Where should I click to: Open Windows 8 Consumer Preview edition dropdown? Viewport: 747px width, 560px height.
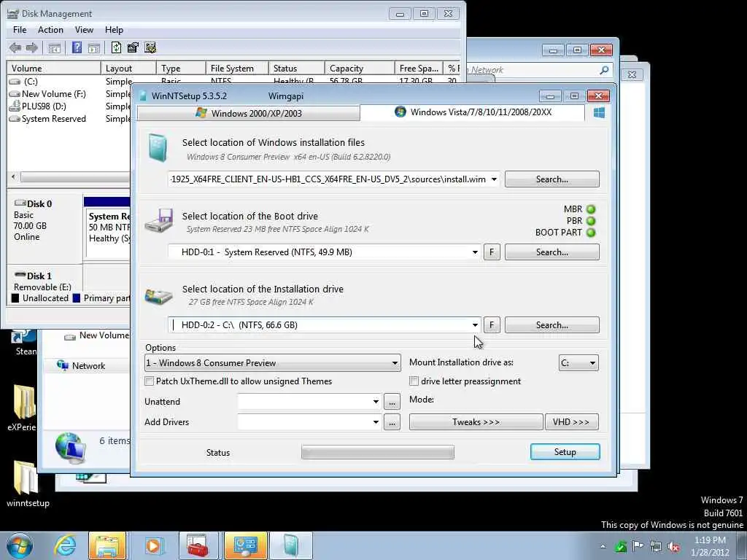pos(273,363)
